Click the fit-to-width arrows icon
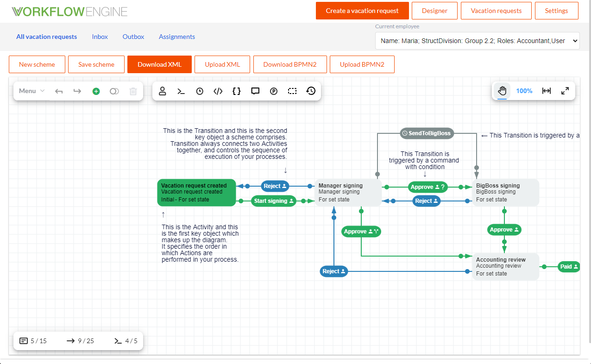This screenshot has width=591, height=364. (x=547, y=91)
